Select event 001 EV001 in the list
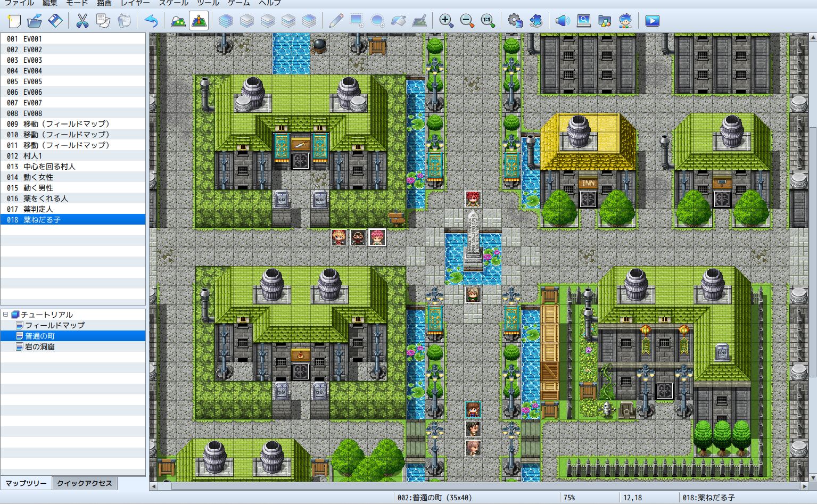817x504 pixels. click(x=73, y=39)
